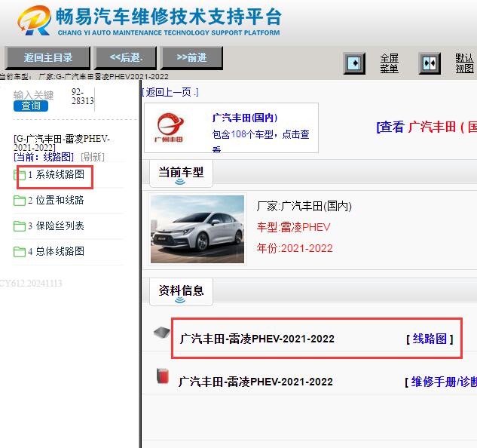Open the 2 位置和线路 tree item
The height and width of the screenshot is (448, 477).
56,200
